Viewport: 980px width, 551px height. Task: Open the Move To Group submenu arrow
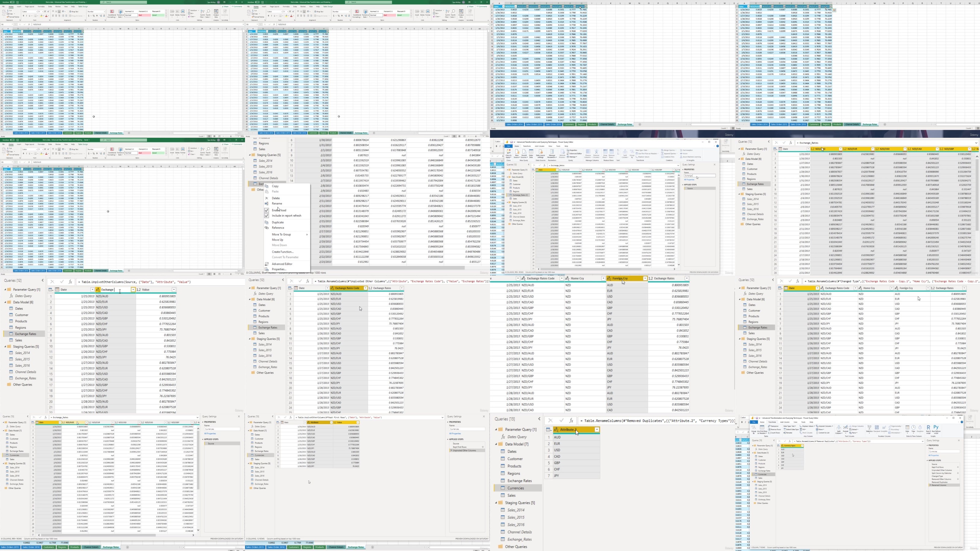[307, 234]
